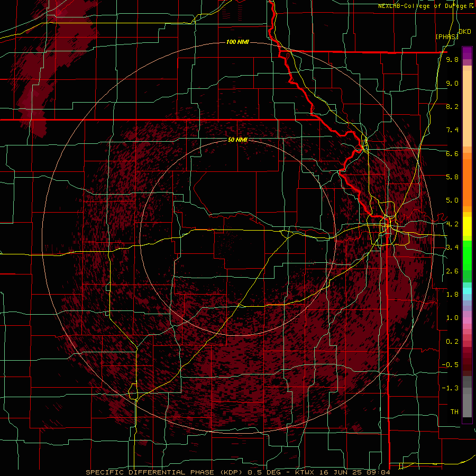Screen dimensions: 476x476
Task: Click the 8.2 scale value
Action: 452,106
